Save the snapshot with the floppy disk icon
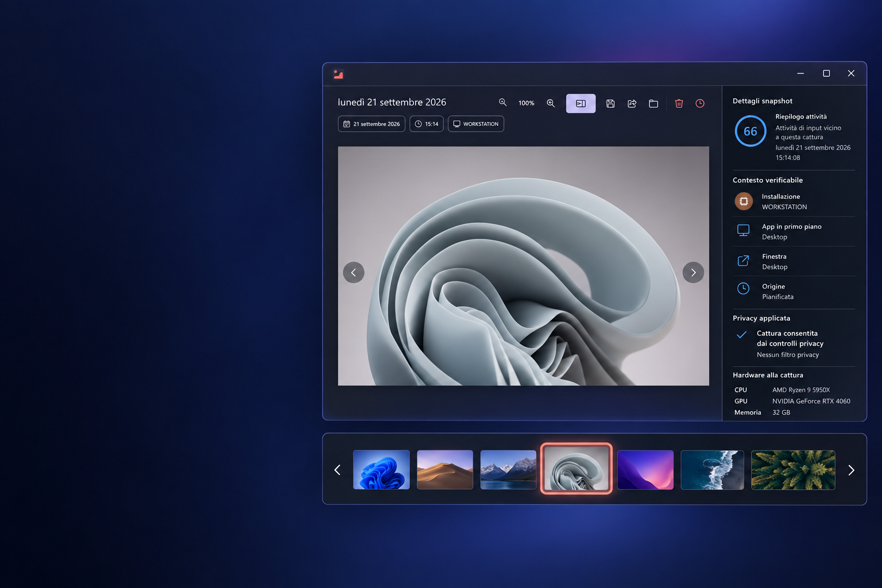This screenshot has height=588, width=882. (610, 103)
